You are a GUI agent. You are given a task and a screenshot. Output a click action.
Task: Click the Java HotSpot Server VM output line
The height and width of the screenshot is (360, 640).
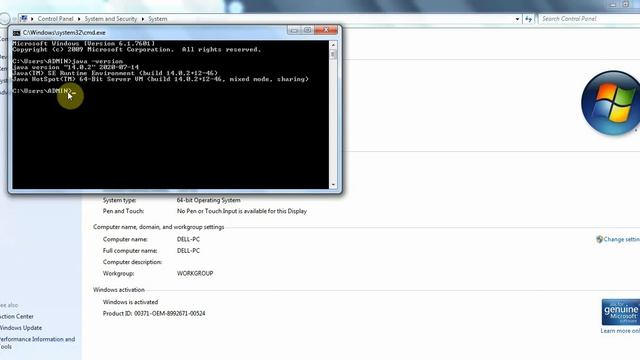point(161,79)
